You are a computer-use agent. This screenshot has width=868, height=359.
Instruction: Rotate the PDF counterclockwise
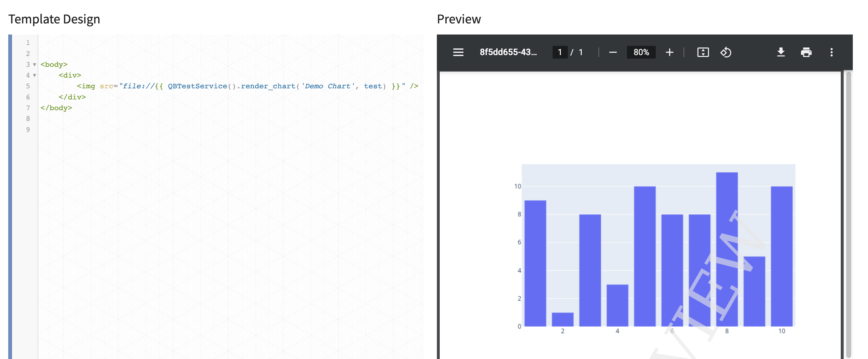click(x=725, y=52)
